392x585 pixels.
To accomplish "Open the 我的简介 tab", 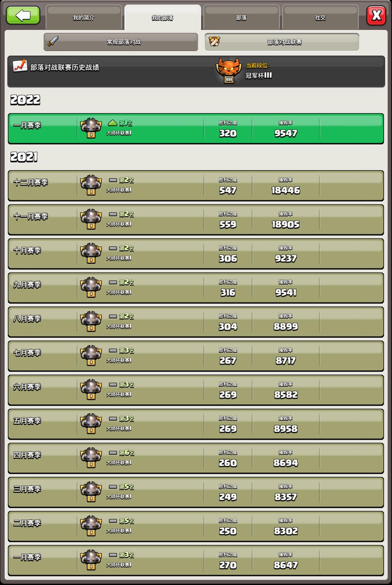I will [x=83, y=18].
